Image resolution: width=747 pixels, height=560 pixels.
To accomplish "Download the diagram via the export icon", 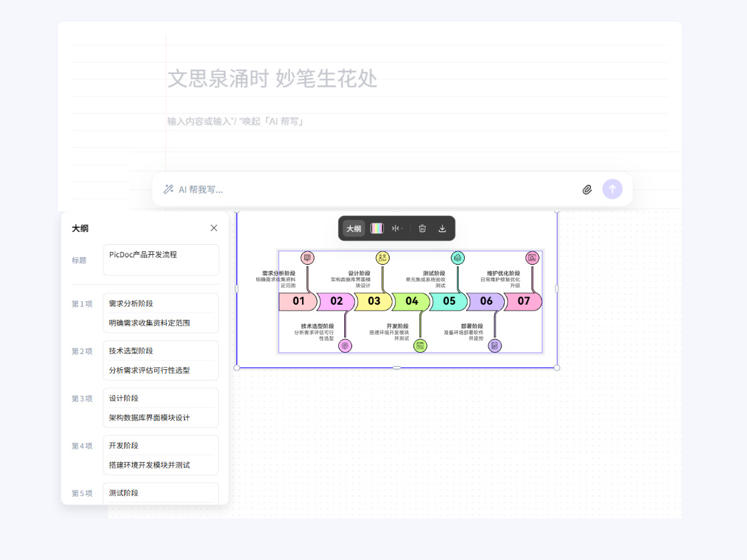I will (442, 228).
